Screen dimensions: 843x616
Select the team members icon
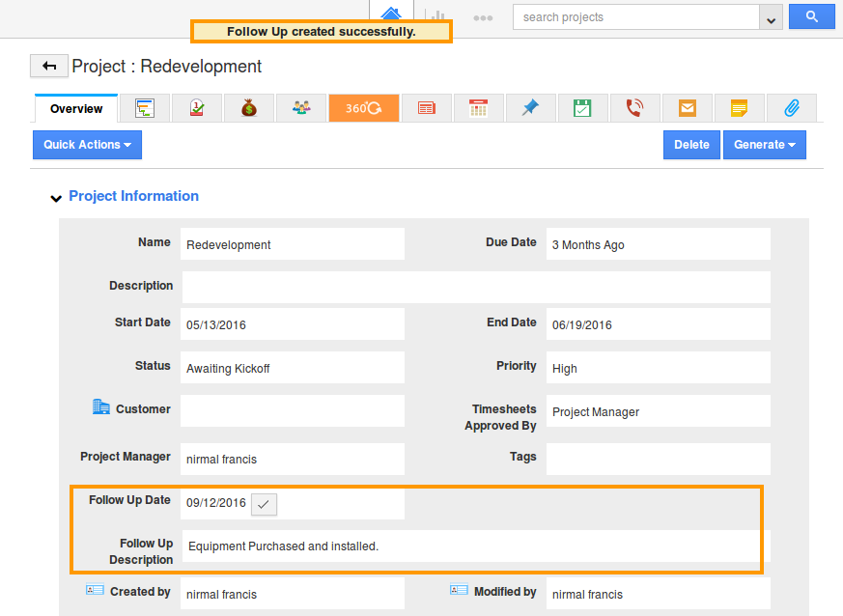[301, 108]
